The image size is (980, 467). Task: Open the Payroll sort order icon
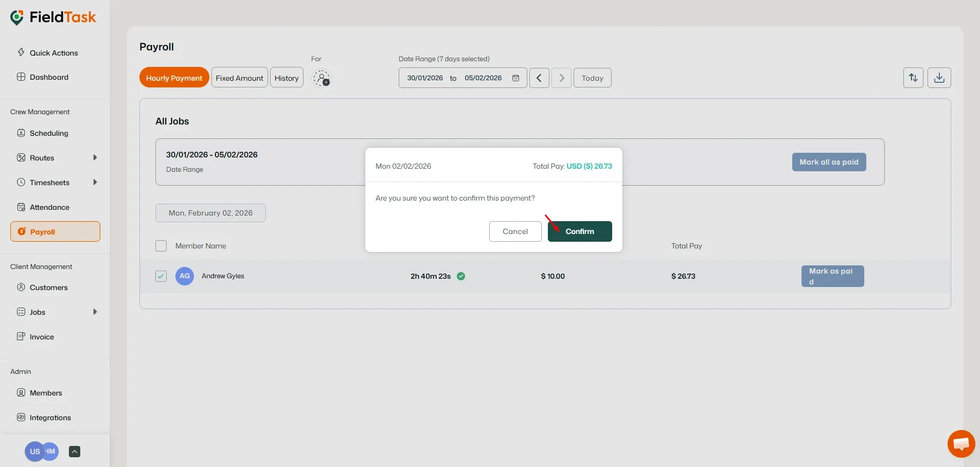[914, 78]
